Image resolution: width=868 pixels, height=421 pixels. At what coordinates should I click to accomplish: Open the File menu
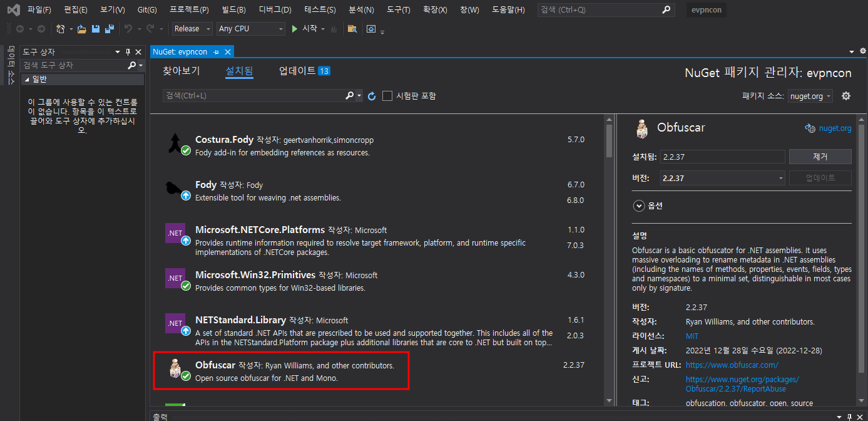39,10
